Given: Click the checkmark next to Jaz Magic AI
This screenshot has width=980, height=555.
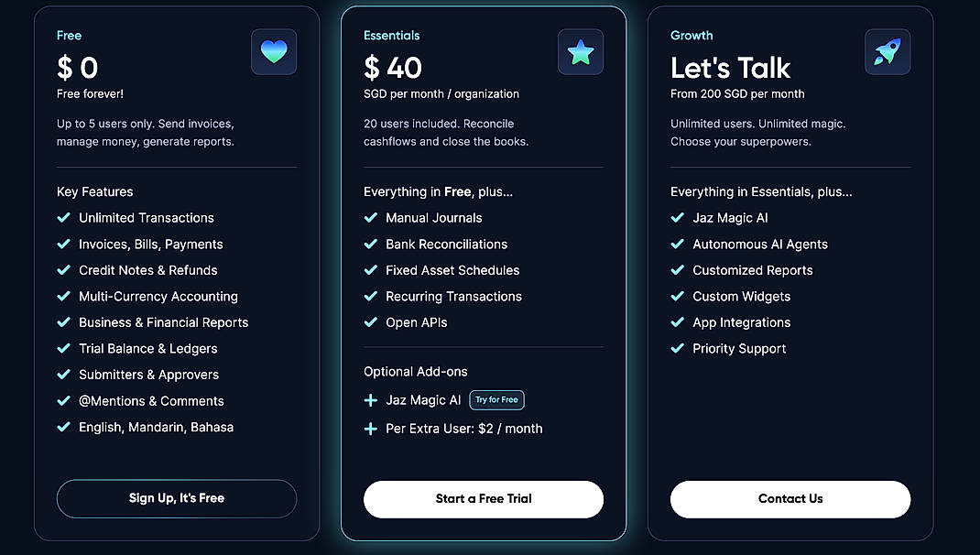Looking at the screenshot, I should pos(677,218).
